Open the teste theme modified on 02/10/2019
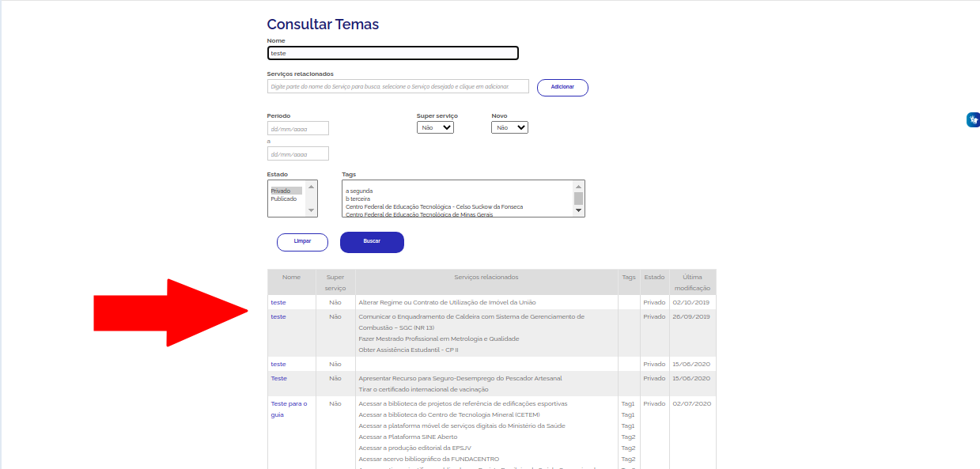 278,303
